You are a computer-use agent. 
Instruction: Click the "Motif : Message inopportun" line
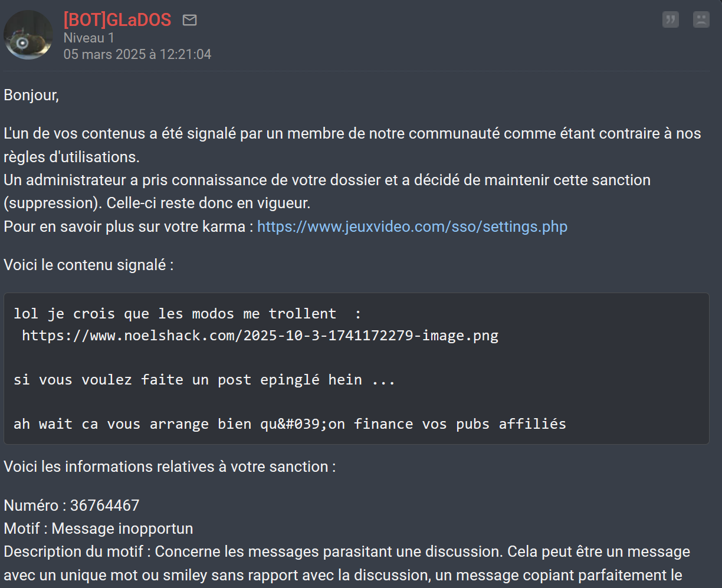99,528
